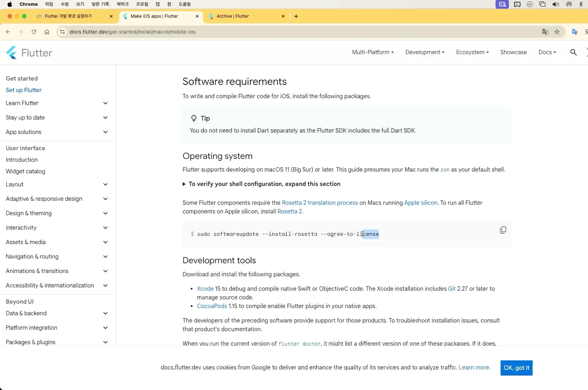Open the macOS volume control
The image size is (588, 390).
[x=555, y=4]
